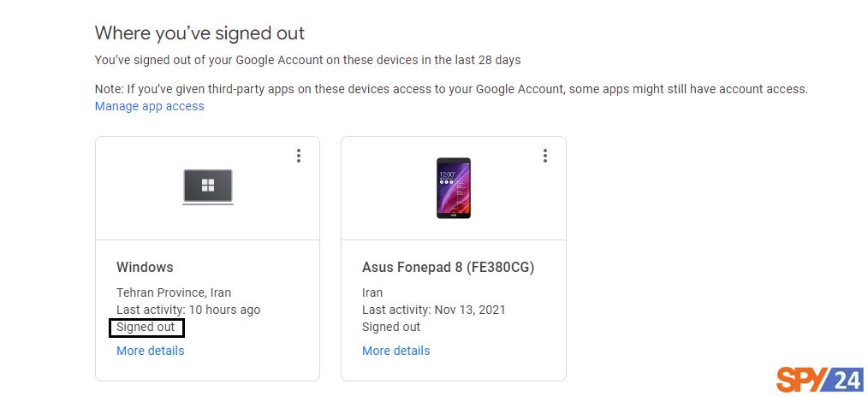Click the signed out in last 28 days description
This screenshot has height=396, width=868.
click(308, 60)
